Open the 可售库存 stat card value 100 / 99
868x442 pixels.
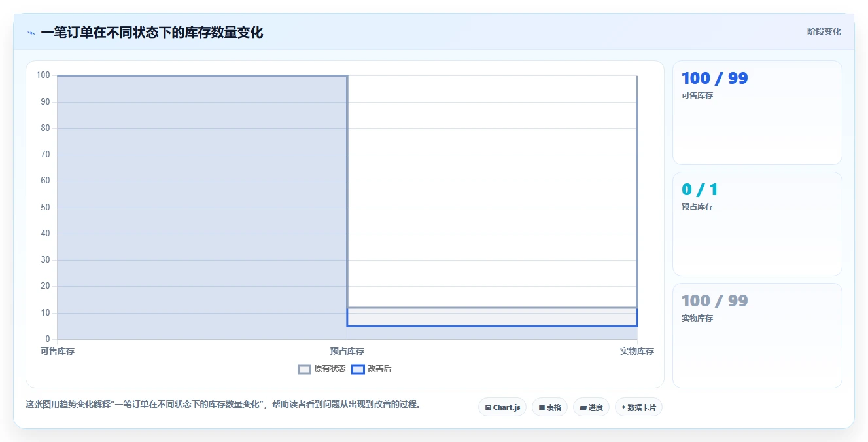pos(714,78)
